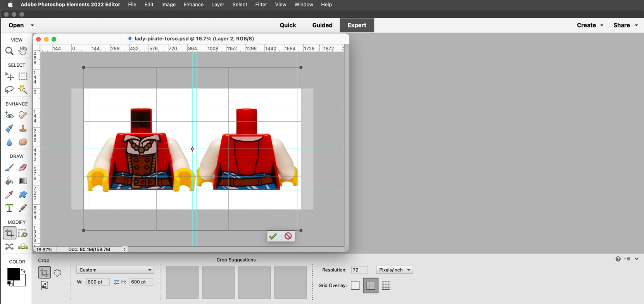
Task: Select the Crop tool in Modify section
Action: coord(9,233)
